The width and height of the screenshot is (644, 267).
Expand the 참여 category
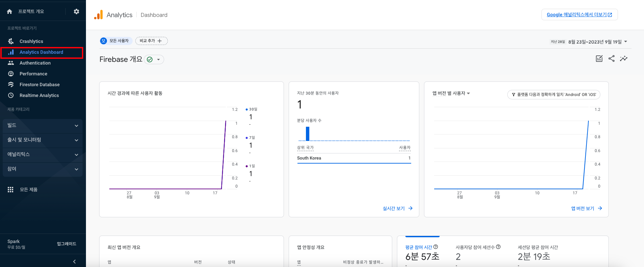click(43, 169)
